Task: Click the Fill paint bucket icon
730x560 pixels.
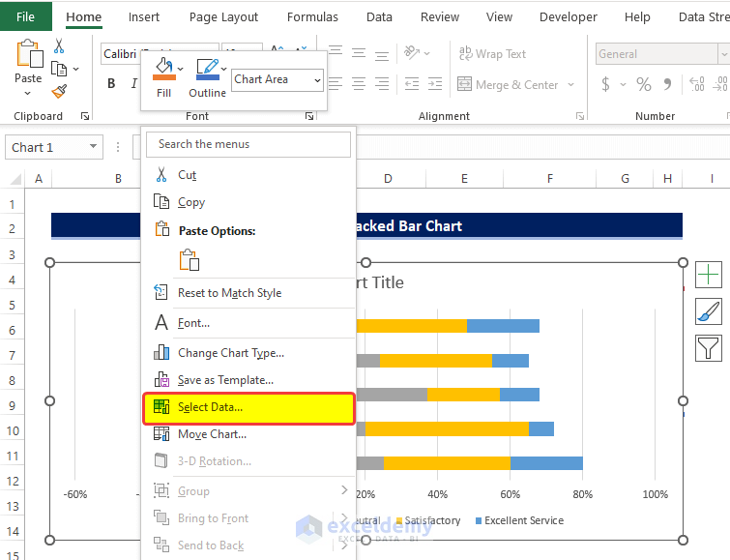Action: coord(163,70)
